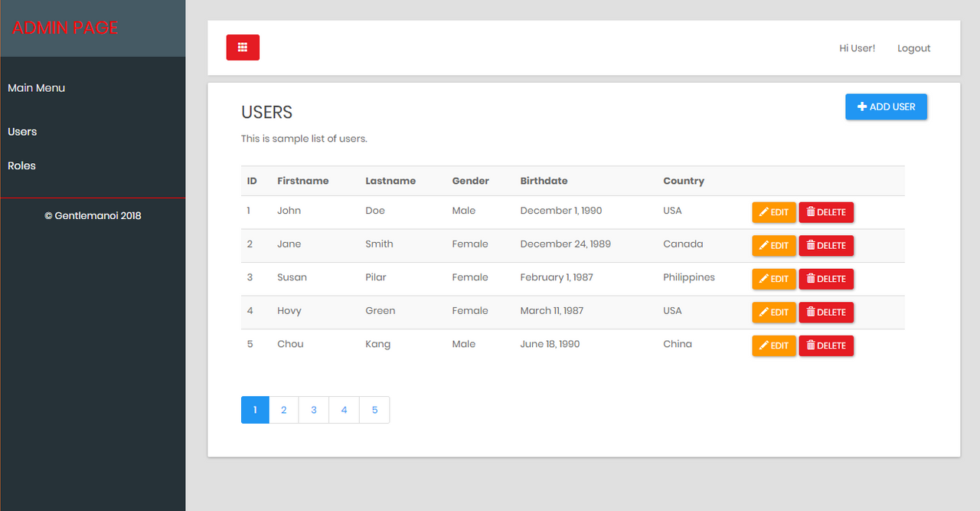The height and width of the screenshot is (511, 980).
Task: Open the Users section in sidebar
Action: [22, 131]
